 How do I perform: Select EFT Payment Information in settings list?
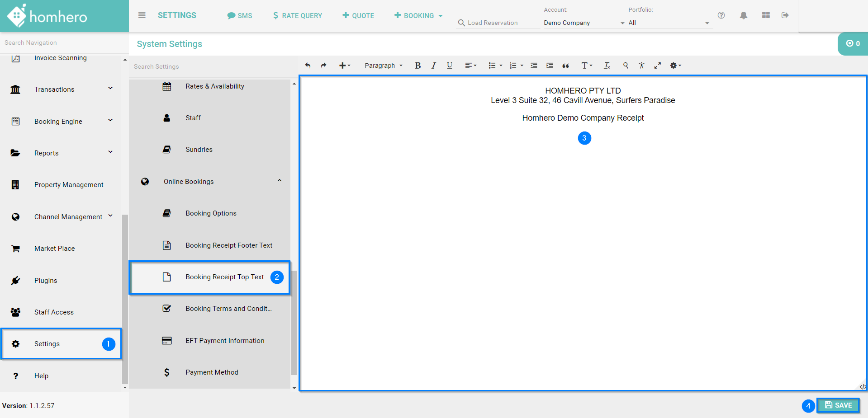(225, 341)
